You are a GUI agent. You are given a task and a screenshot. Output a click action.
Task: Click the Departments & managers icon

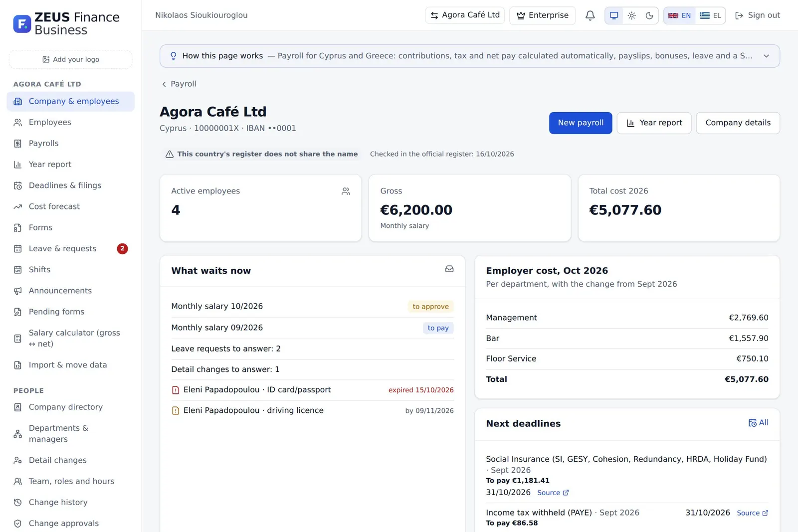coord(18,434)
